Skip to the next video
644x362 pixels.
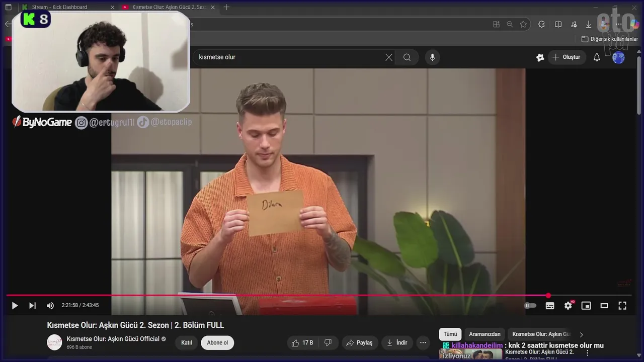coord(32,306)
